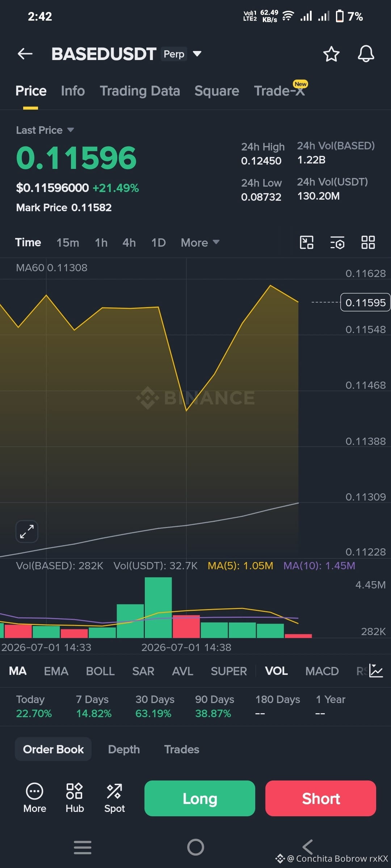Toggle the AVL indicator
The width and height of the screenshot is (391, 868).
click(182, 671)
